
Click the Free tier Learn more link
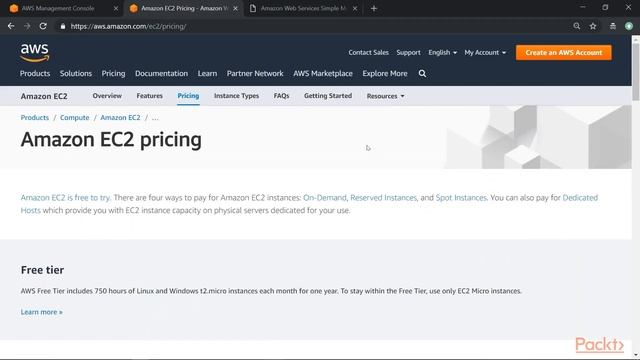pyautogui.click(x=42, y=312)
